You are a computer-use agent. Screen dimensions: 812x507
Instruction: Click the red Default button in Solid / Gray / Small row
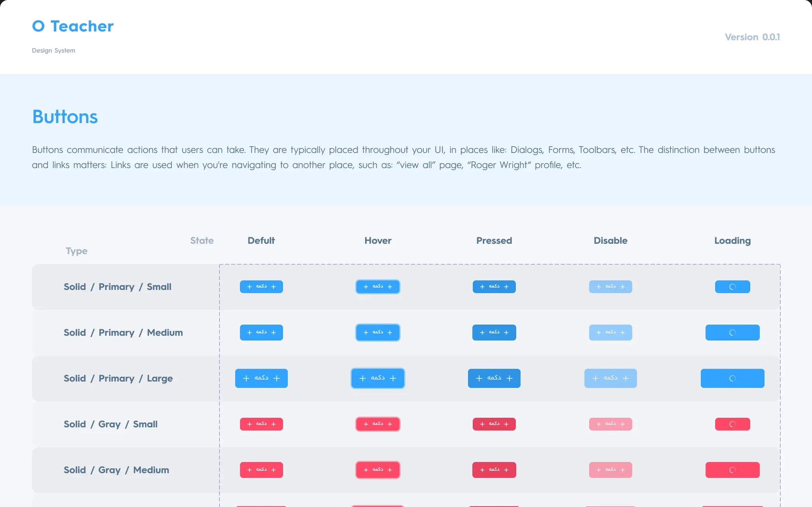click(x=261, y=424)
